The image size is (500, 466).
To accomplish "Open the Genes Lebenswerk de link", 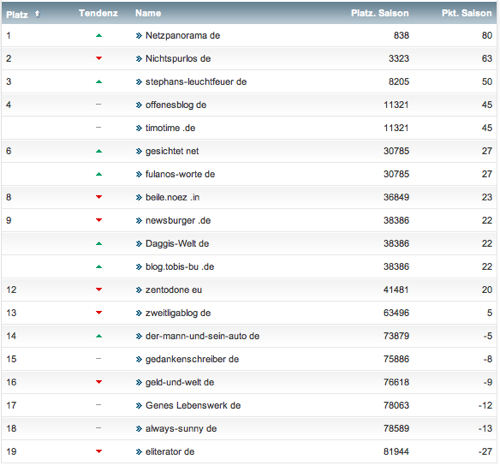I will tap(193, 405).
